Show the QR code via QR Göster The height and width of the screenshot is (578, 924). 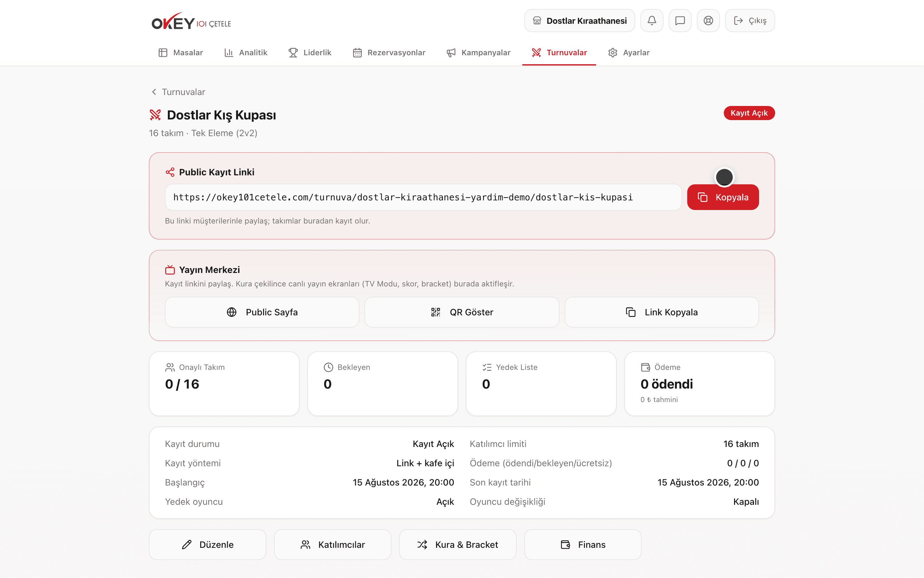pos(462,312)
